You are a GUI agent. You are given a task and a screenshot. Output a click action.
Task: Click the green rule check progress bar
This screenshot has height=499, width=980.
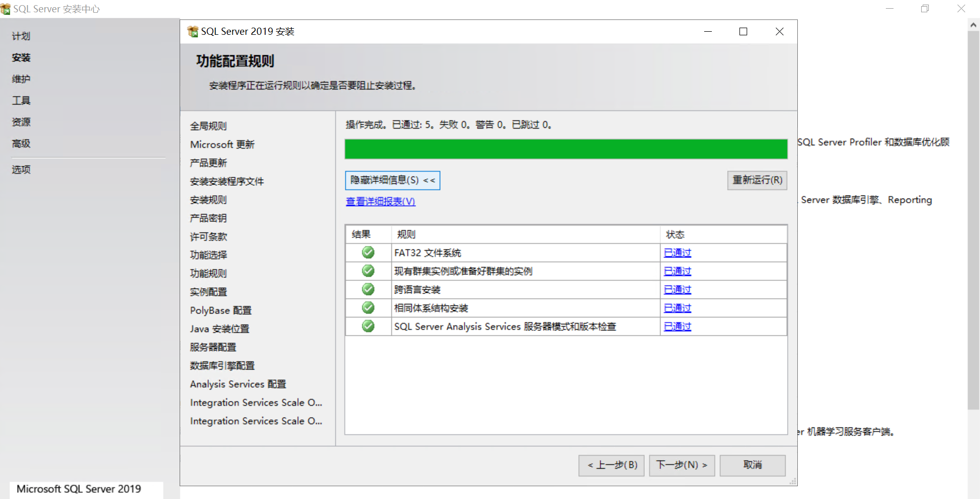pos(566,149)
